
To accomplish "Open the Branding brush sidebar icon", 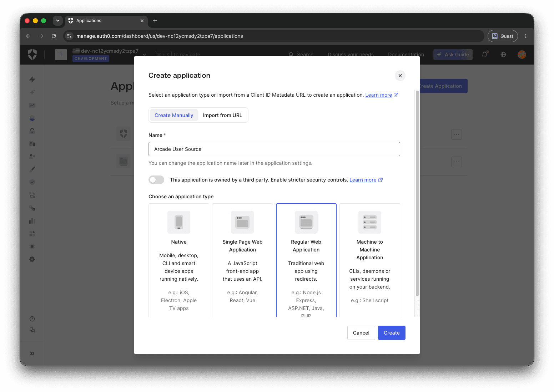I will pos(32,169).
